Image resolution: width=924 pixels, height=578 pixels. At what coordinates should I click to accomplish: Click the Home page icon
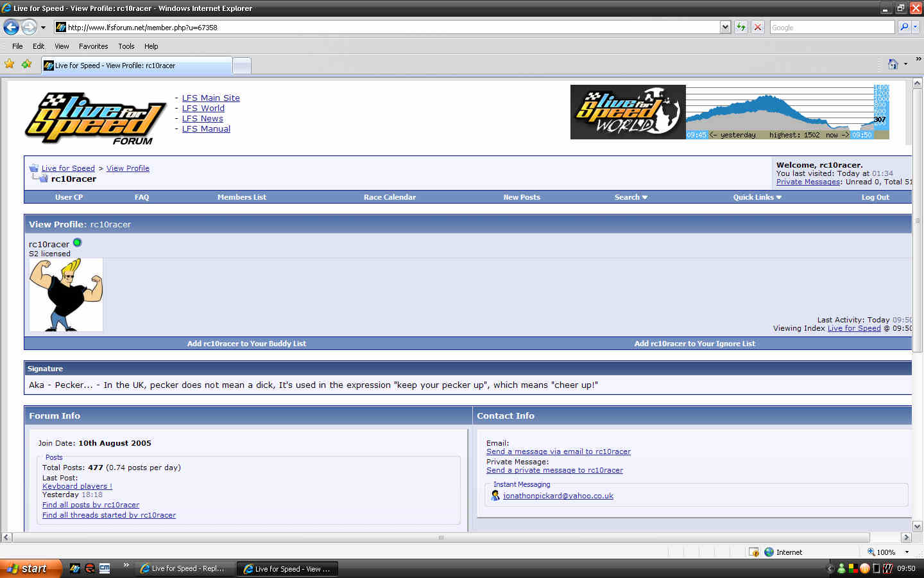point(893,64)
